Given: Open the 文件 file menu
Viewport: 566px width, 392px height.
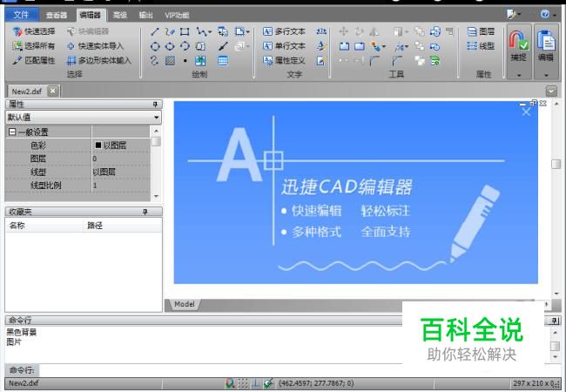Looking at the screenshot, I should (x=21, y=15).
